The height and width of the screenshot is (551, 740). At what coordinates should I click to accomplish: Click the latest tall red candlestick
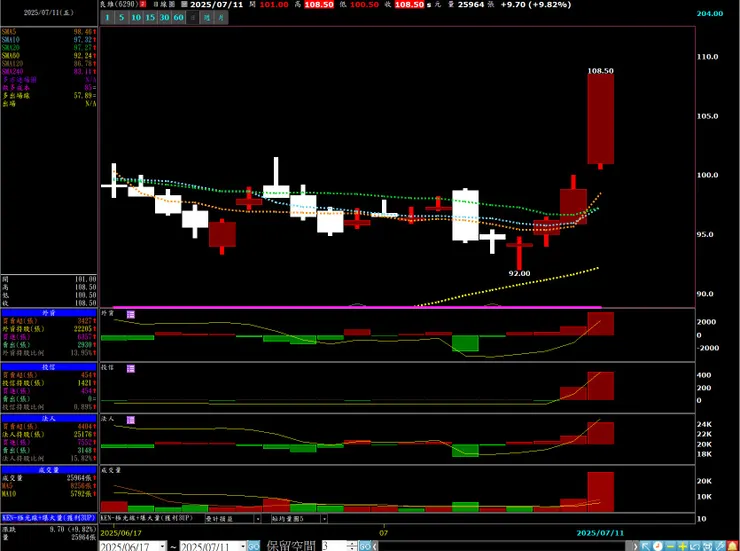pos(600,119)
